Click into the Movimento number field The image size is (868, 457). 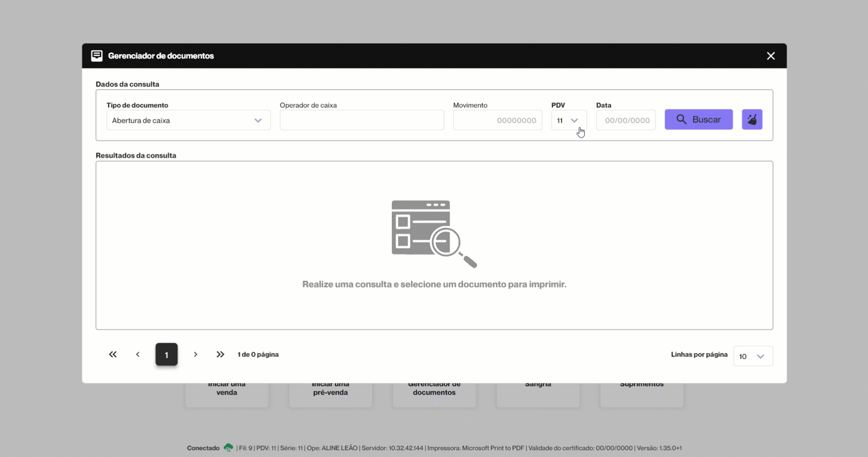pyautogui.click(x=497, y=121)
